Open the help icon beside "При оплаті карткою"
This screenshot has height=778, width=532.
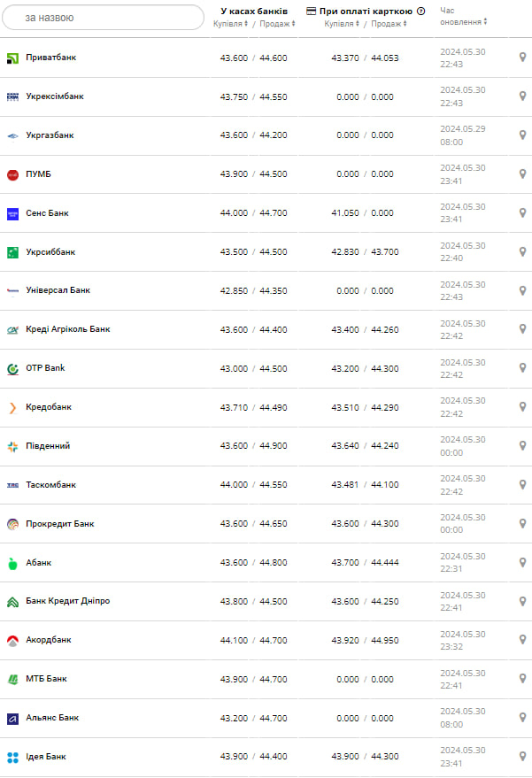tap(421, 12)
